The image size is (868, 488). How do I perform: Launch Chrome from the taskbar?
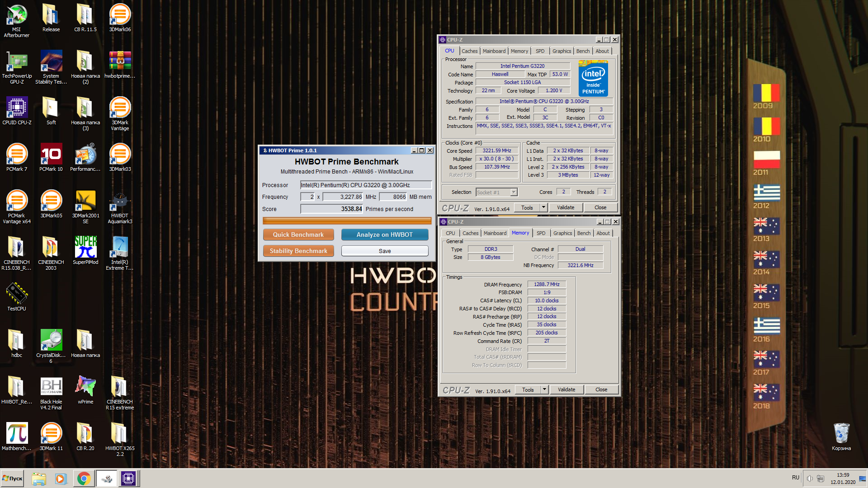tap(84, 479)
